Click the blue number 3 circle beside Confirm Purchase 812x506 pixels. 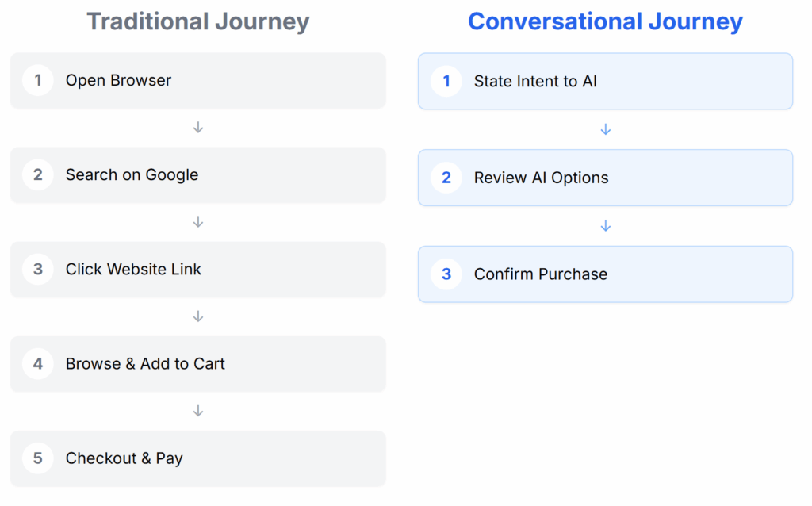[x=446, y=274]
